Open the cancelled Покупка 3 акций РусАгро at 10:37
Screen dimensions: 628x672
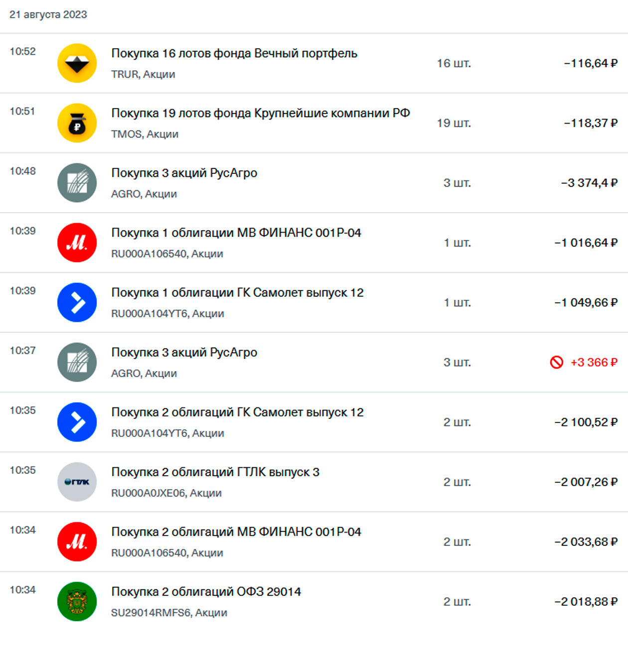pyautogui.click(x=314, y=362)
